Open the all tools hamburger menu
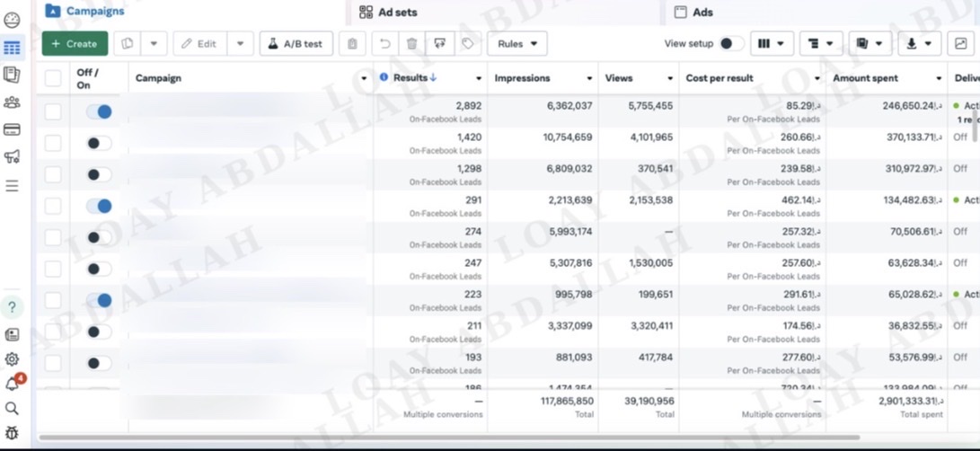 [x=12, y=186]
